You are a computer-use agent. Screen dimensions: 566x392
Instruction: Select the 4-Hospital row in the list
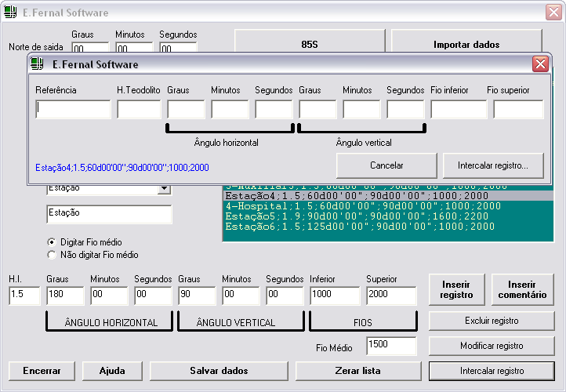click(x=361, y=206)
